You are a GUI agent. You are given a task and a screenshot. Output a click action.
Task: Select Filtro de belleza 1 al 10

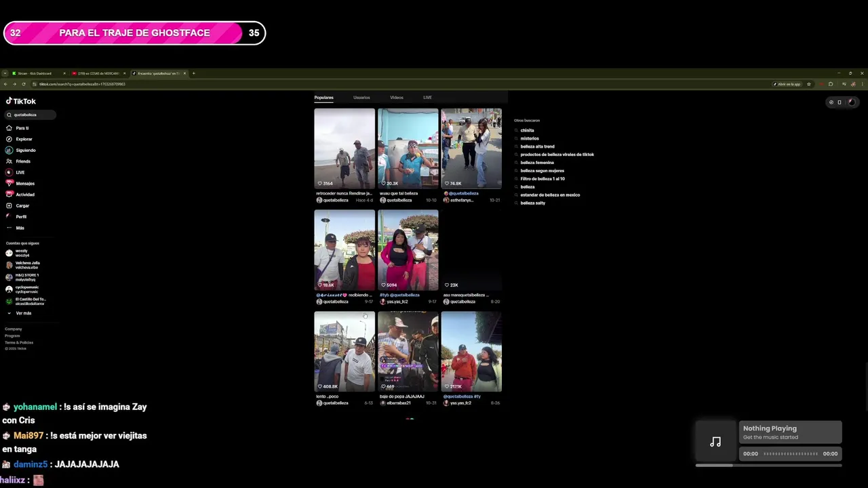point(542,179)
